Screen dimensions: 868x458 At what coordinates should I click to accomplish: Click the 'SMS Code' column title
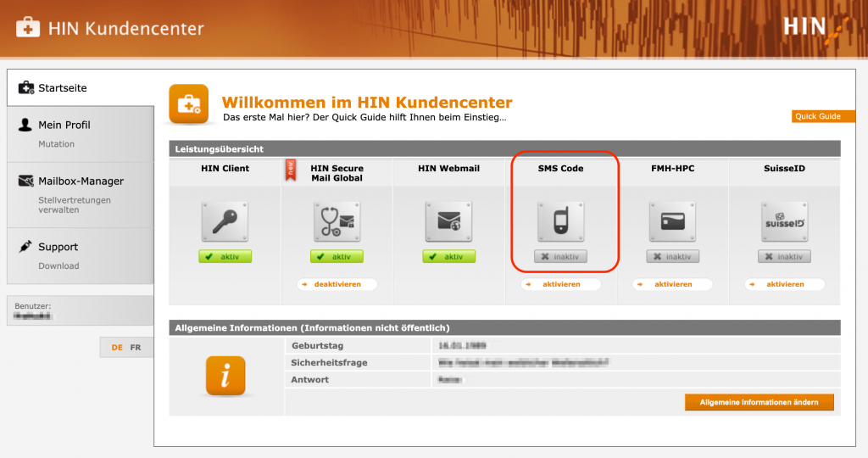[561, 169]
